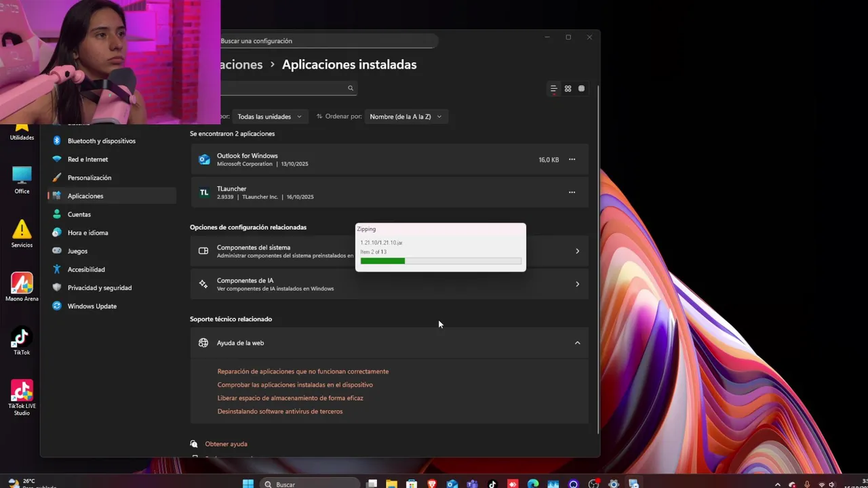Open Office desktop shortcut
Image resolution: width=868 pixels, height=488 pixels.
pos(22,180)
